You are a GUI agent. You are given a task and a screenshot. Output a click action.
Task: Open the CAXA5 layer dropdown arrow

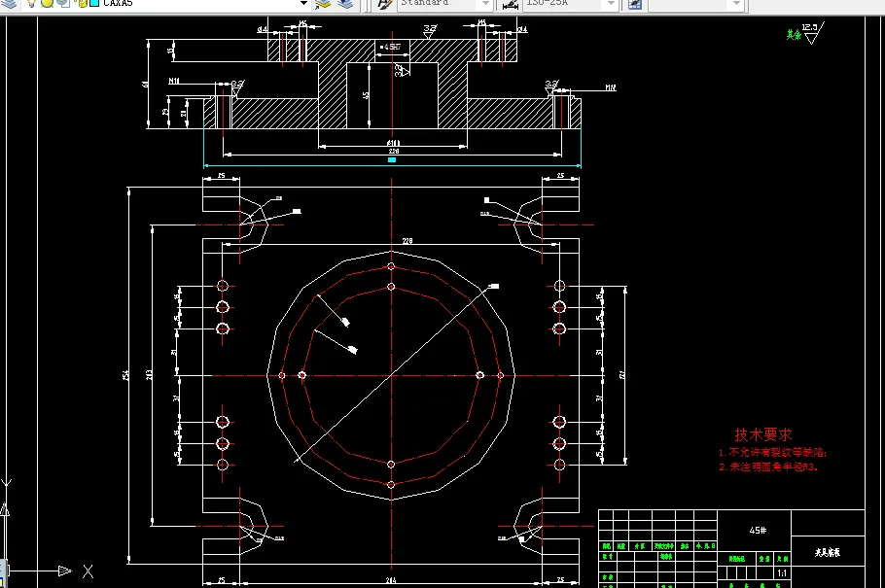coord(303,3)
